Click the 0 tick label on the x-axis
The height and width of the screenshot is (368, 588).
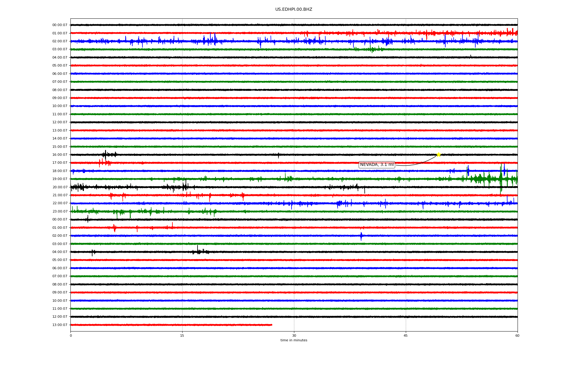tap(71, 336)
